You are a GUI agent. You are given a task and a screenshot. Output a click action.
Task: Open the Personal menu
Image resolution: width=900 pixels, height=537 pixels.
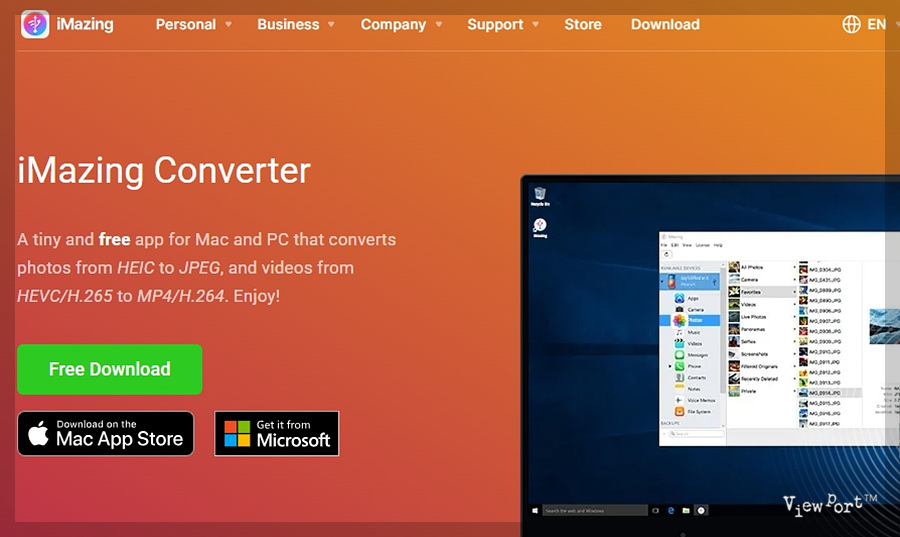pyautogui.click(x=186, y=24)
